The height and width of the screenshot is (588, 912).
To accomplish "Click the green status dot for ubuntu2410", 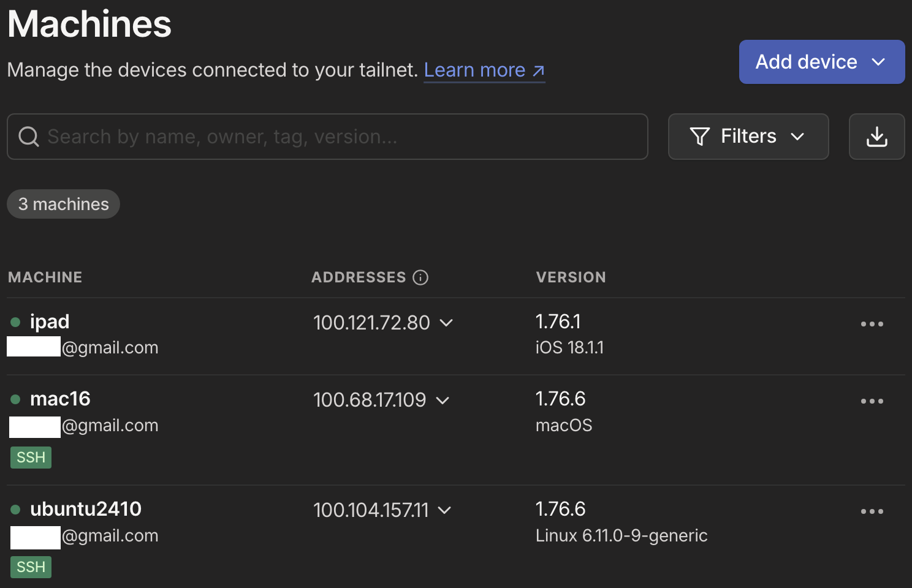I will pyautogui.click(x=15, y=510).
